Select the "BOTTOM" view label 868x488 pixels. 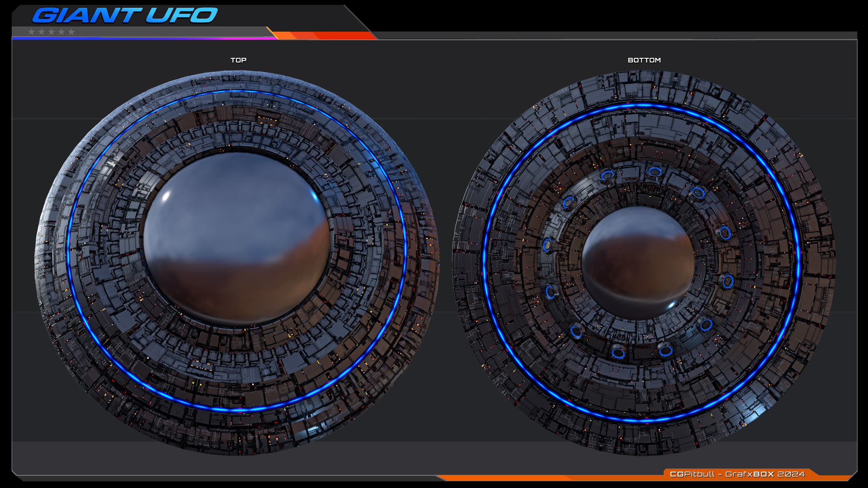click(x=644, y=60)
